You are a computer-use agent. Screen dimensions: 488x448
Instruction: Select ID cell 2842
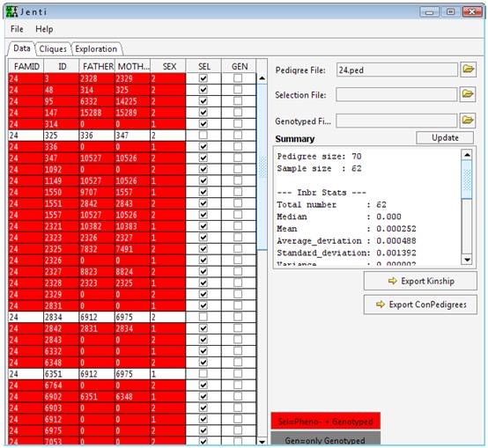(x=62, y=328)
